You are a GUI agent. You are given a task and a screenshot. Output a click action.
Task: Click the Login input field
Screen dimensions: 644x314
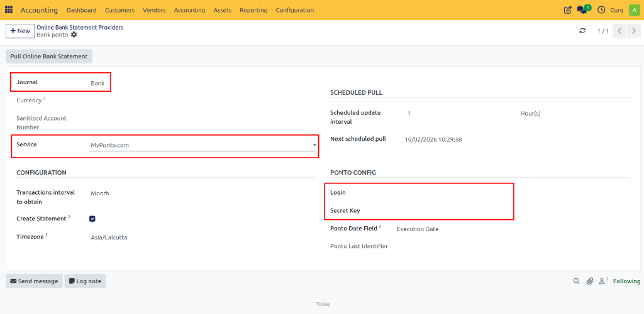click(454, 193)
